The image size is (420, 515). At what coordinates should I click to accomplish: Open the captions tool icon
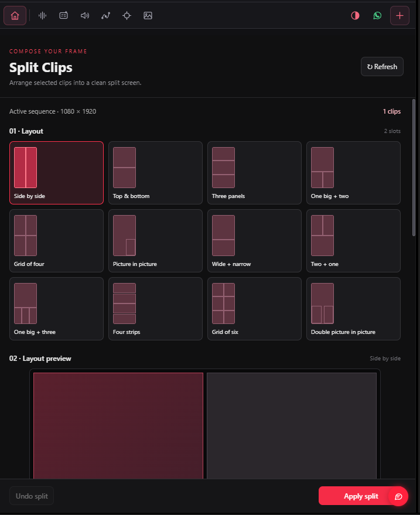(63, 15)
